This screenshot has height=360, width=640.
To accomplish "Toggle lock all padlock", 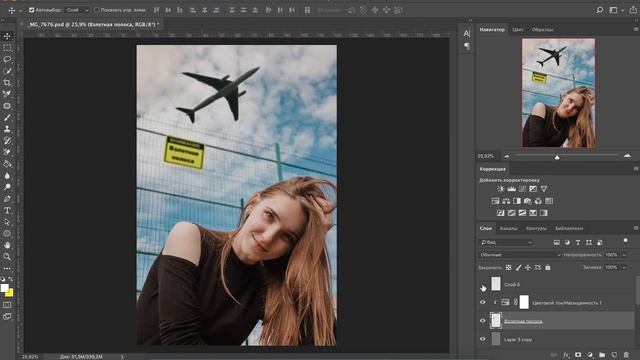I will [x=548, y=268].
